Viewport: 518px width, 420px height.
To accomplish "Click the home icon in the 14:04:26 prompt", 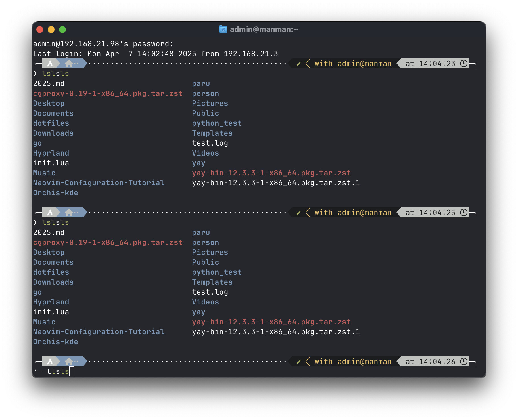I will pos(69,362).
